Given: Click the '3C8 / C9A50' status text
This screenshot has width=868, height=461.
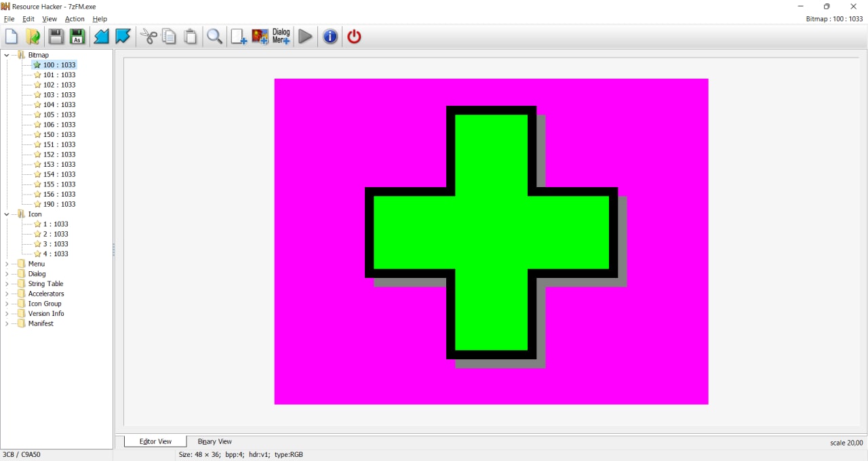Looking at the screenshot, I should 22,455.
